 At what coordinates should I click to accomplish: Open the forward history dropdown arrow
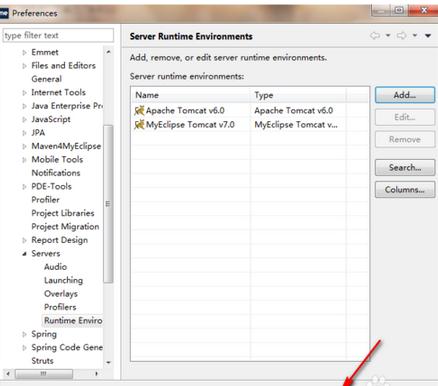[415, 35]
